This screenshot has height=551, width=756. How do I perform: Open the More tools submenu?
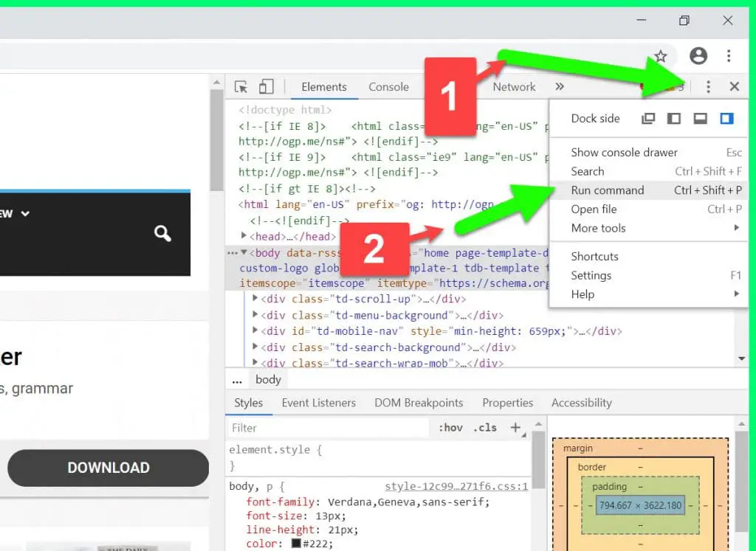pyautogui.click(x=598, y=228)
